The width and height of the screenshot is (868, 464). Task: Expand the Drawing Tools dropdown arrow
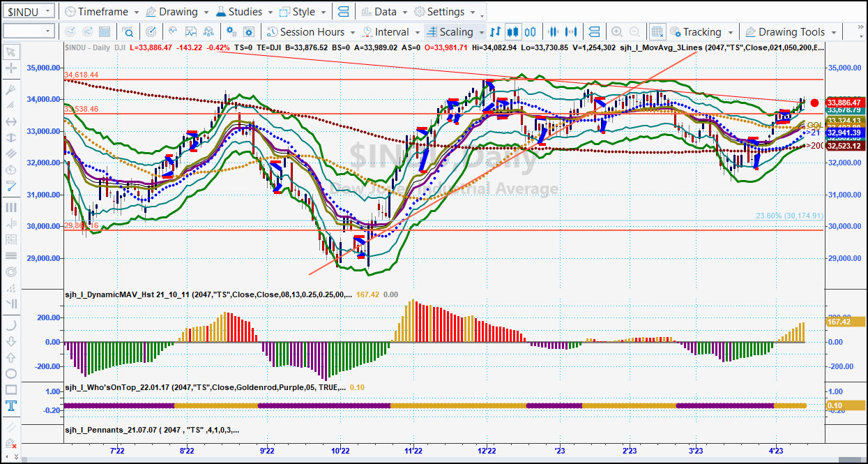coord(834,32)
